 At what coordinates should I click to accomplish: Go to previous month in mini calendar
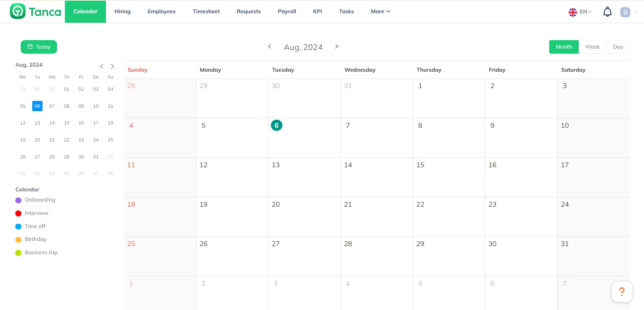(x=101, y=66)
